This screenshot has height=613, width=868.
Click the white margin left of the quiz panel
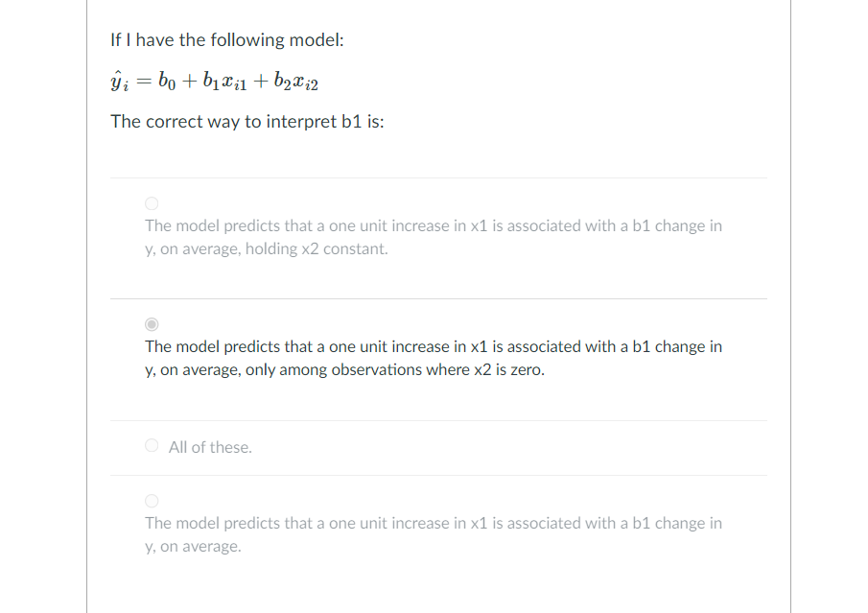43,307
